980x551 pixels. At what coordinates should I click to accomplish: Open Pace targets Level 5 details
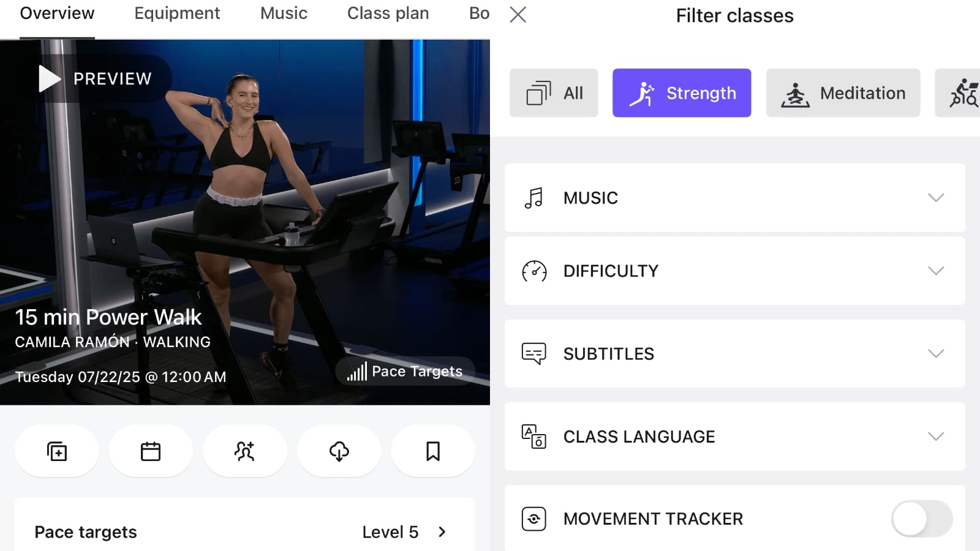[x=245, y=531]
